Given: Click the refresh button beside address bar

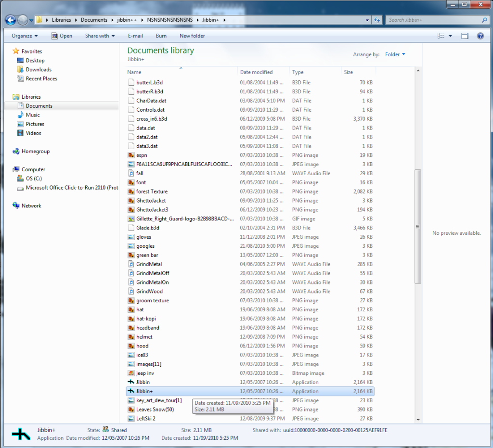Looking at the screenshot, I should [x=377, y=20].
